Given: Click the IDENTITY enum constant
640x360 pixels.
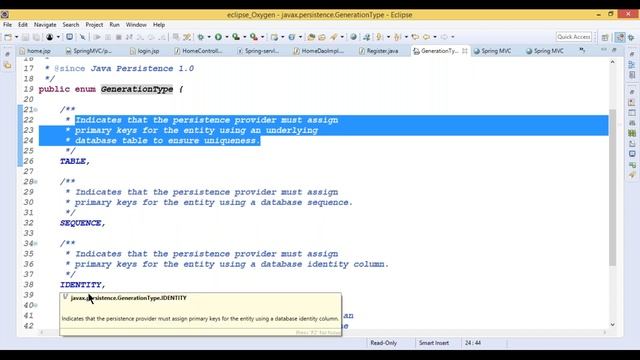Looking at the screenshot, I should click(x=81, y=284).
